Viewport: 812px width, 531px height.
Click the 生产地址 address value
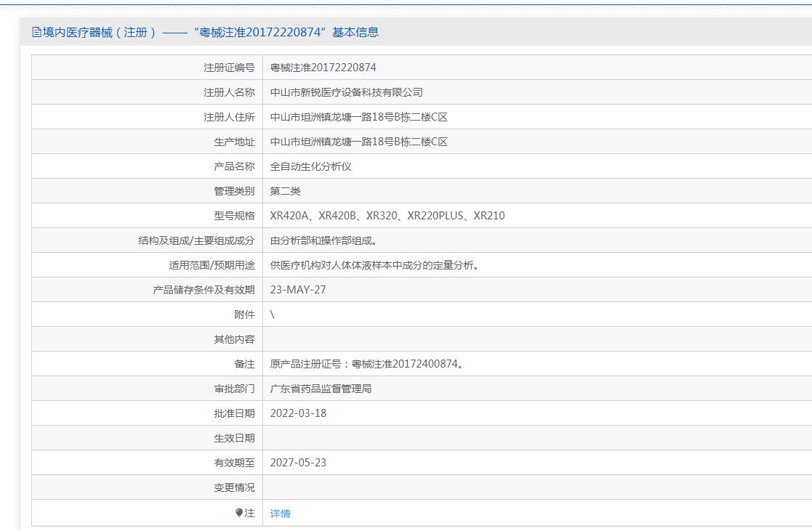point(359,142)
